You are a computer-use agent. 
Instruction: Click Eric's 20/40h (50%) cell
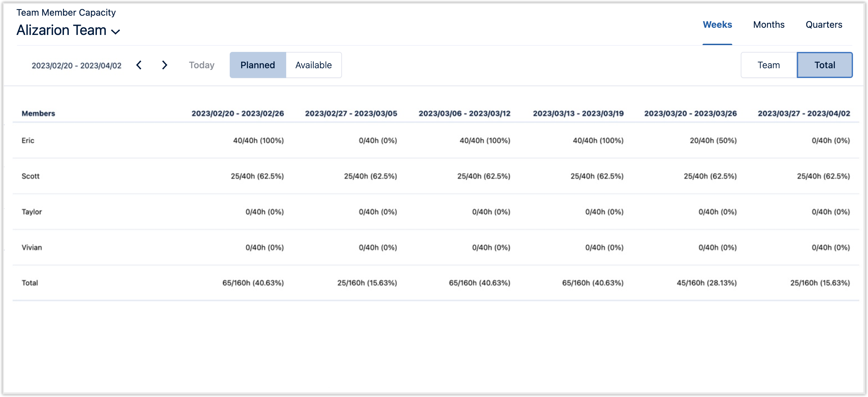pos(713,140)
